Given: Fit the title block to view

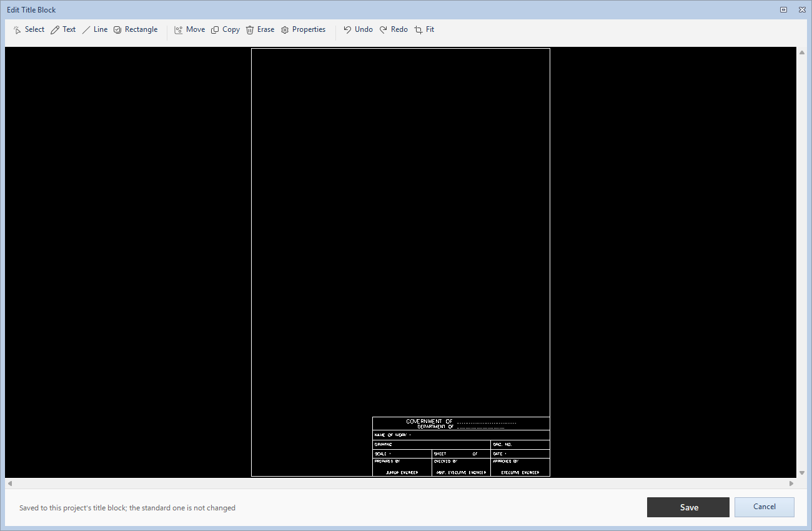Looking at the screenshot, I should point(424,29).
